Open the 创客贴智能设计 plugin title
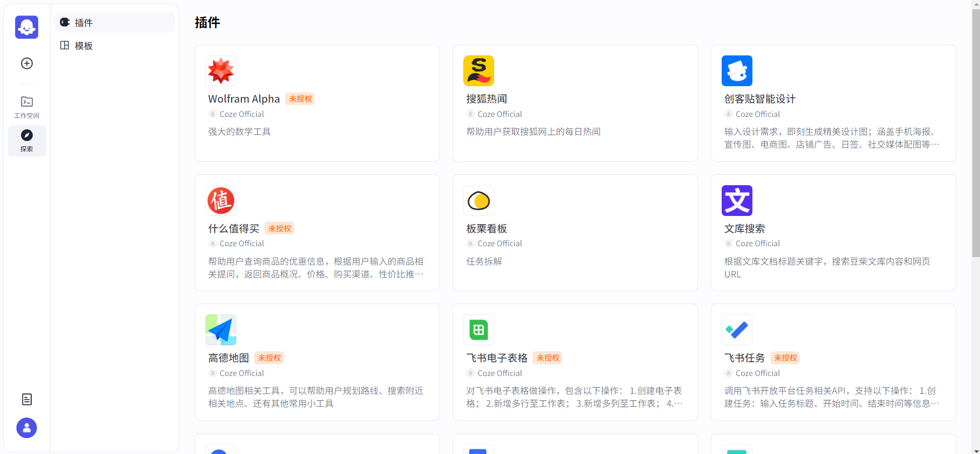 coord(760,98)
